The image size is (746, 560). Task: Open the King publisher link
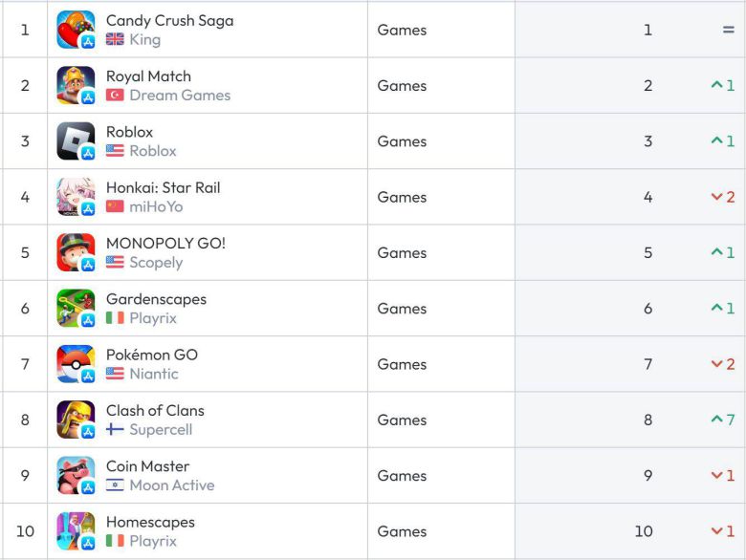click(x=144, y=40)
